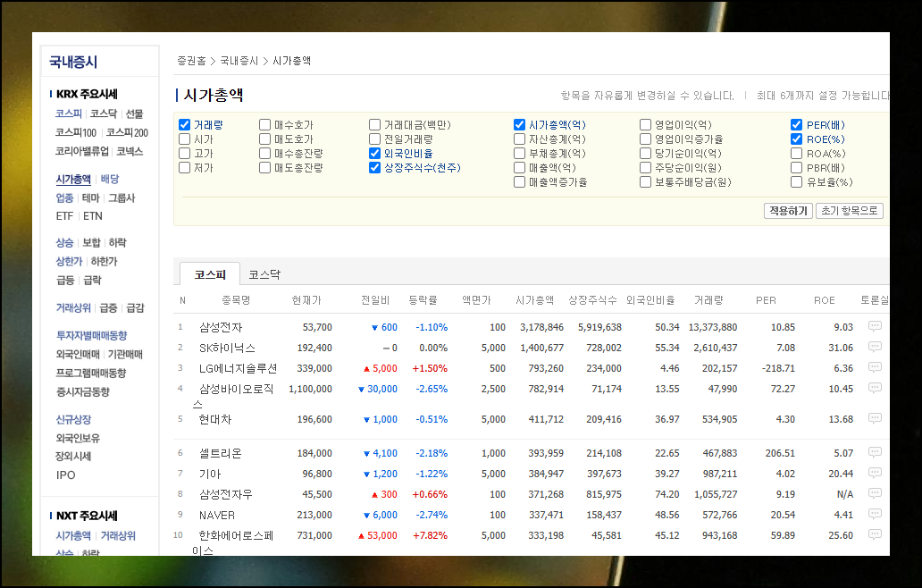This screenshot has height=588, width=922.
Task: Open discussion icon for 삼성바이오로직스 row
Action: [x=875, y=388]
